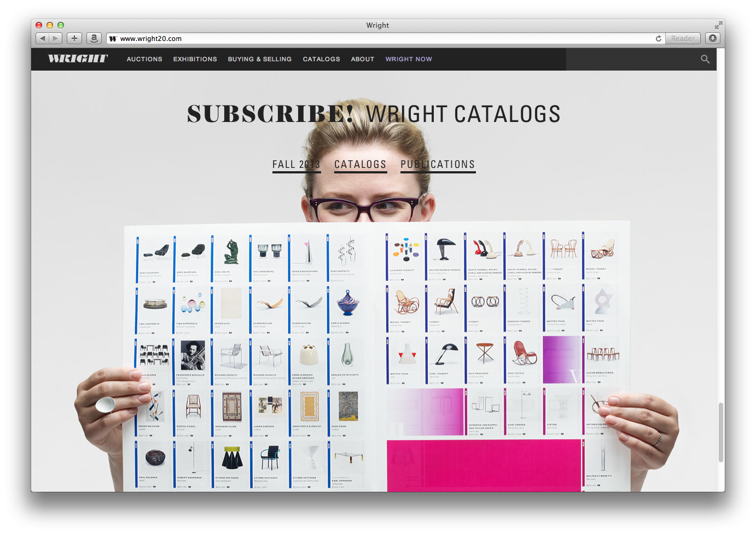This screenshot has width=756, height=535.
Task: Click the Reader button
Action: point(683,38)
